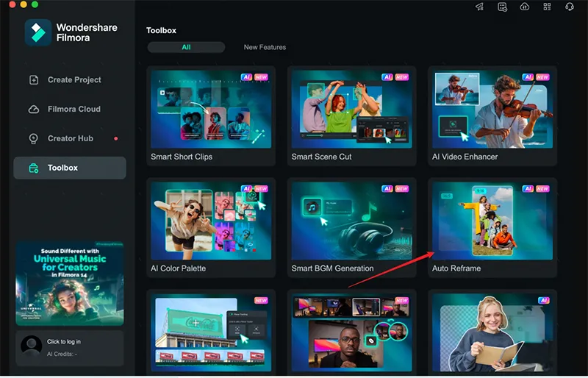This screenshot has width=588, height=378.
Task: Open the Smart Scene Cut tool card
Action: pyautogui.click(x=352, y=116)
